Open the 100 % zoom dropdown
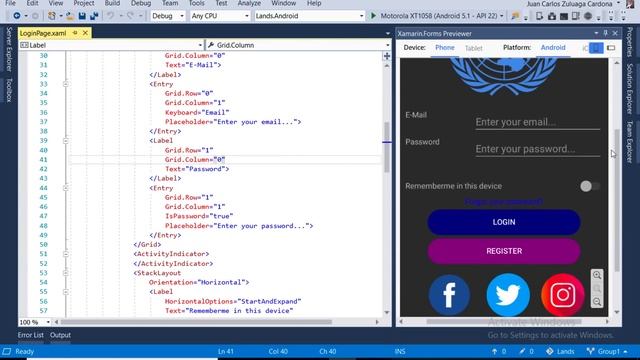The image size is (640, 360). pyautogui.click(x=35, y=322)
